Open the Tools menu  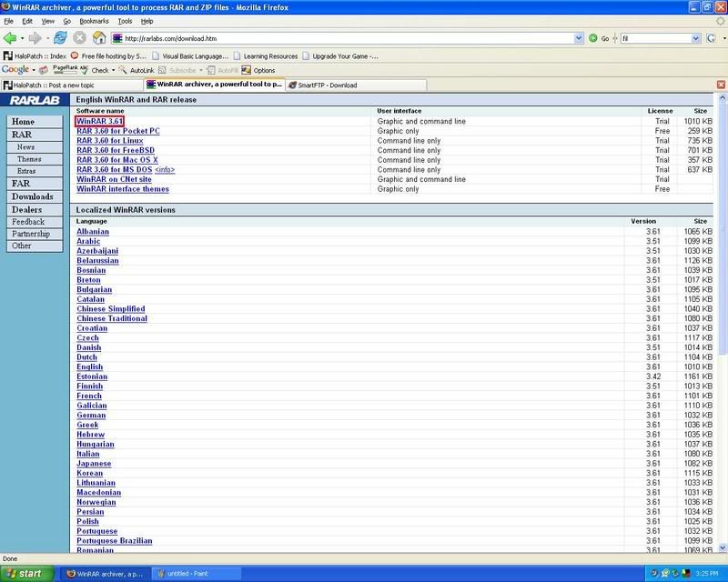point(125,21)
